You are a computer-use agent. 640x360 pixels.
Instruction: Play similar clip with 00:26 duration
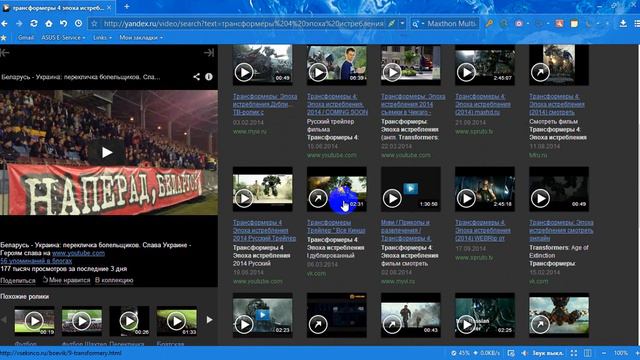tap(129, 321)
